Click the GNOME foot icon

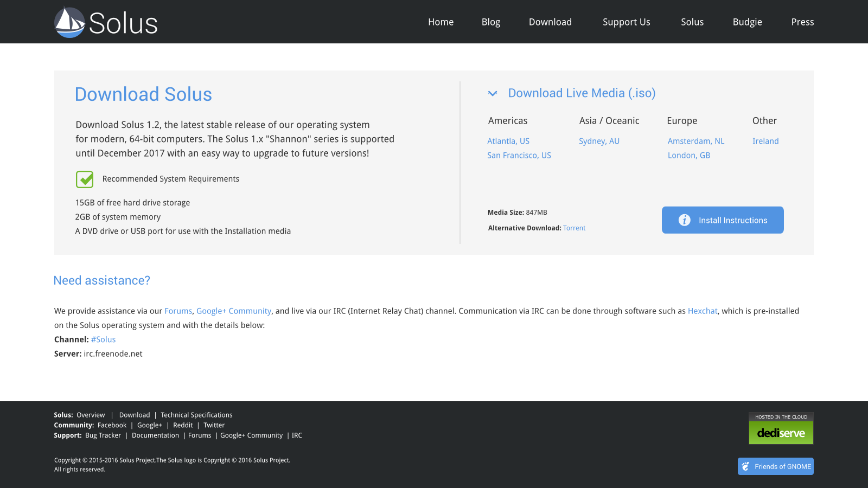pos(746,466)
